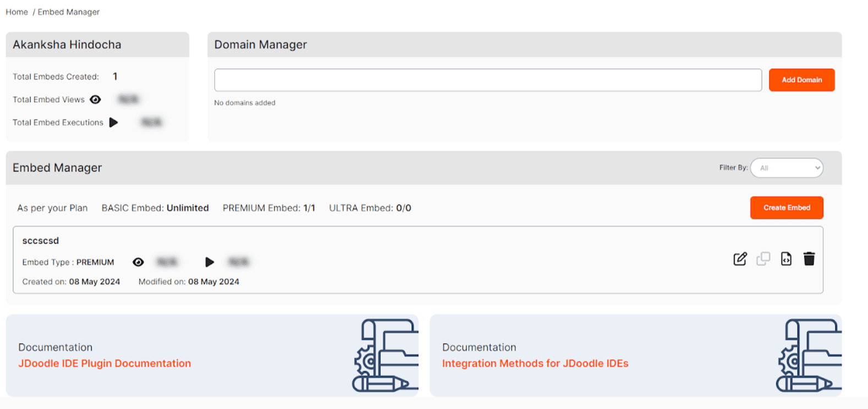Image resolution: width=868 pixels, height=409 pixels.
Task: Click the PREMIUM Embed 1/1 plan label
Action: (268, 208)
